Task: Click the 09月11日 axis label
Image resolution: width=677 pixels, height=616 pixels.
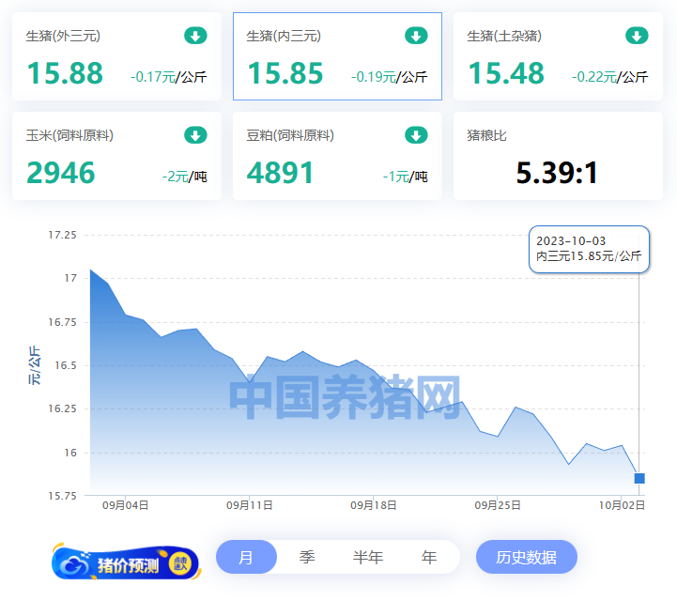Action: click(250, 505)
